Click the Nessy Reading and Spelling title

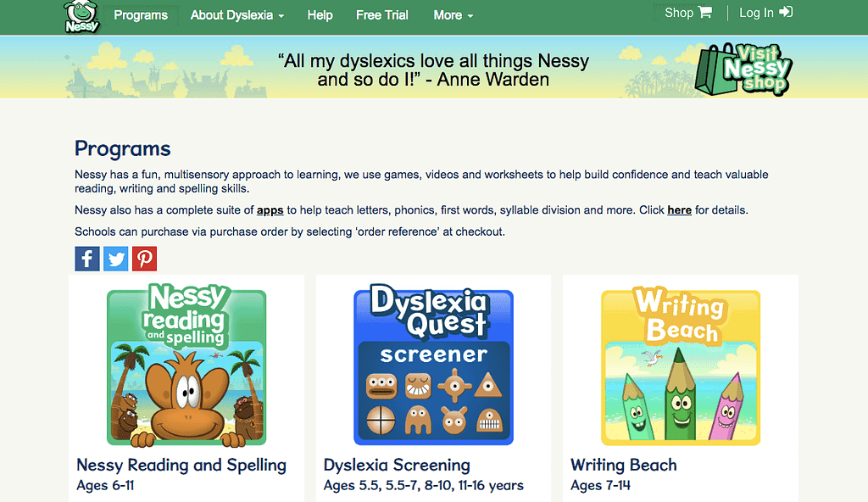pos(181,465)
